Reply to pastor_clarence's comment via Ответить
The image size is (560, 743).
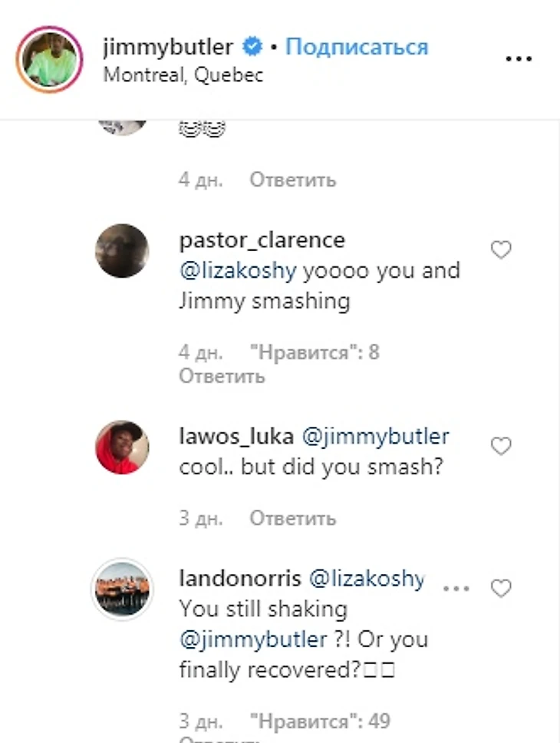coord(222,376)
